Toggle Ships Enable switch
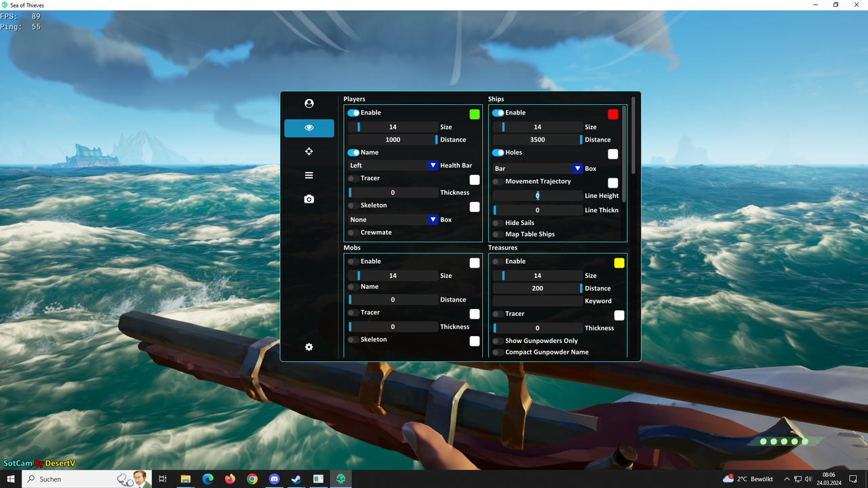 tap(498, 113)
